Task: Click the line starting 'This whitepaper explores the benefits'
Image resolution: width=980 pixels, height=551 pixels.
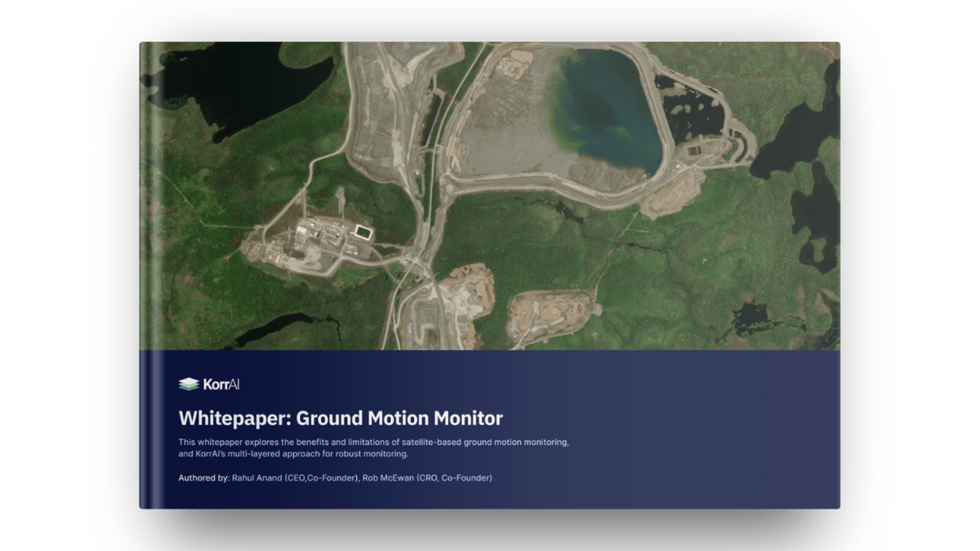Action: [374, 442]
